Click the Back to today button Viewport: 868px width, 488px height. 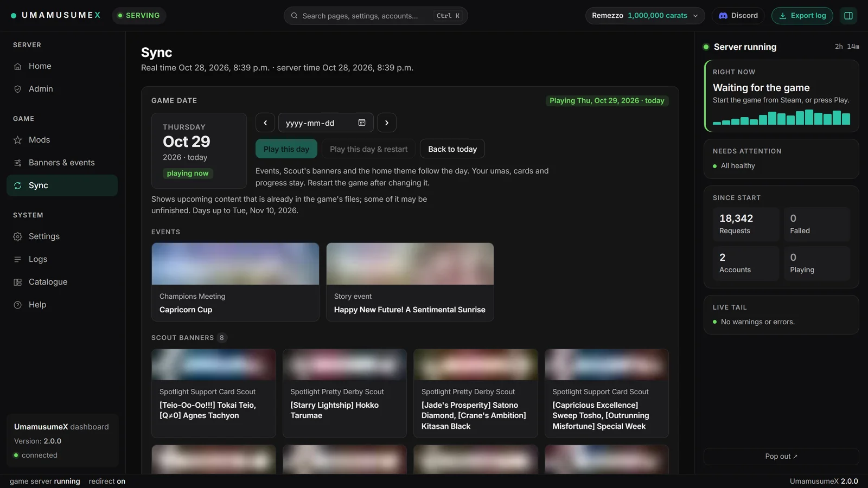click(x=452, y=149)
